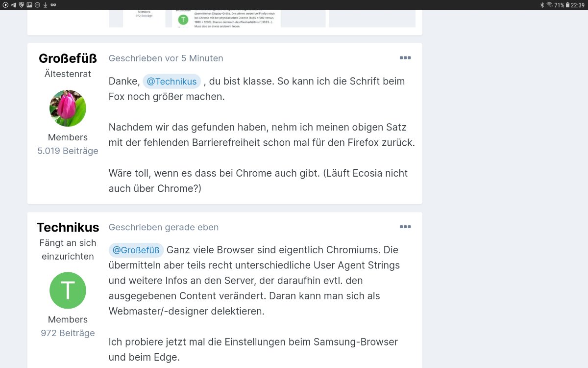Tap the Bluetooth status icon

click(x=542, y=5)
